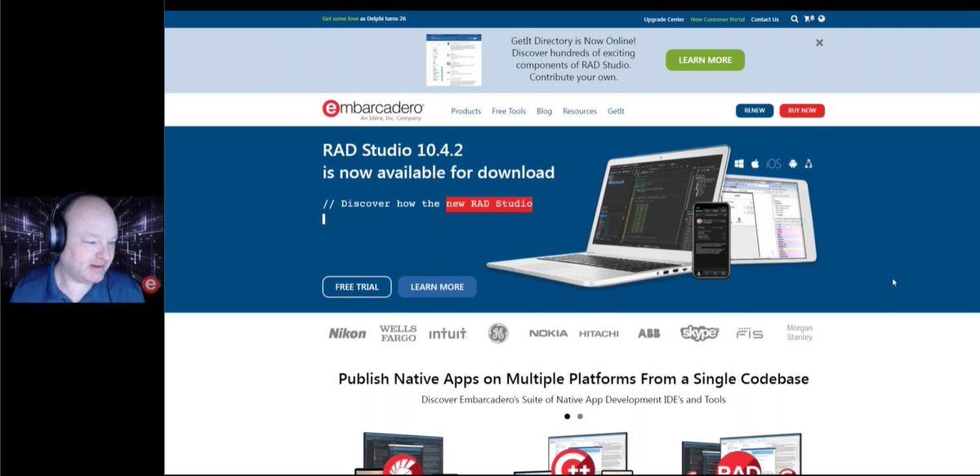The width and height of the screenshot is (980, 476).
Task: Open the GetIt menu item
Action: click(x=616, y=111)
